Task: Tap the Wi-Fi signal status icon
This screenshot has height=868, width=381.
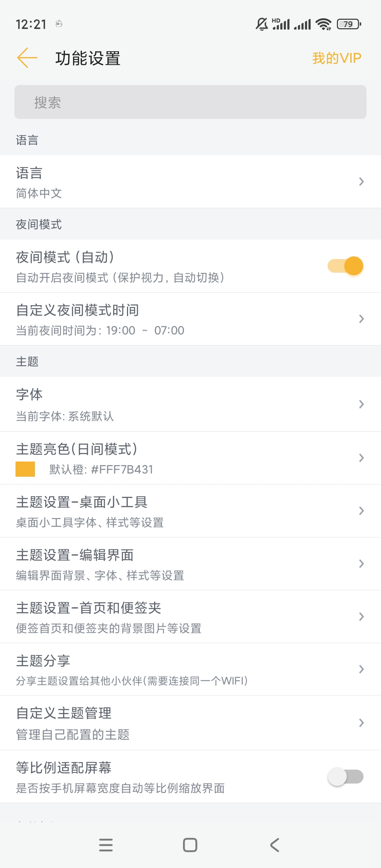Action: 323,24
